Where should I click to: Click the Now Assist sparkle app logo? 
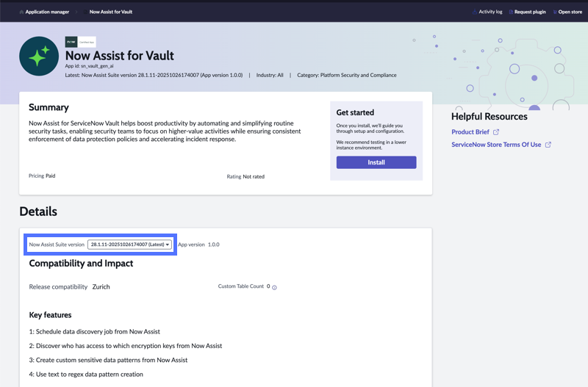coord(39,57)
